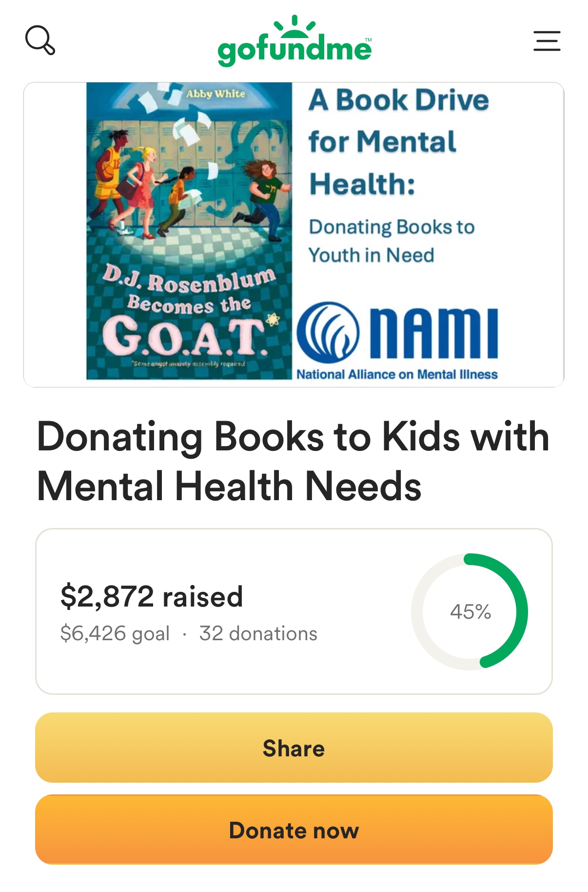This screenshot has width=588, height=892.
Task: Click the fundraiser title heading
Action: click(294, 461)
